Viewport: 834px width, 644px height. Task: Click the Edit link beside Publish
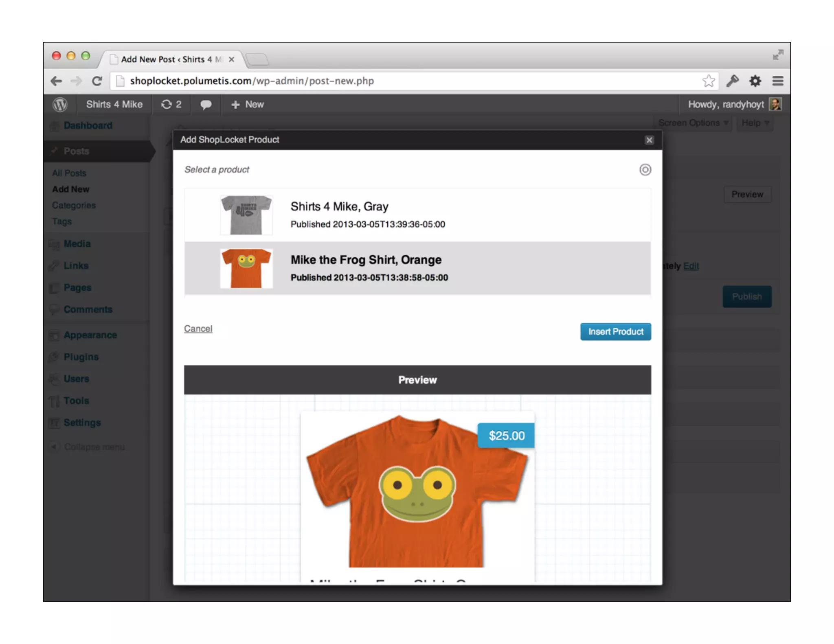[x=691, y=266]
